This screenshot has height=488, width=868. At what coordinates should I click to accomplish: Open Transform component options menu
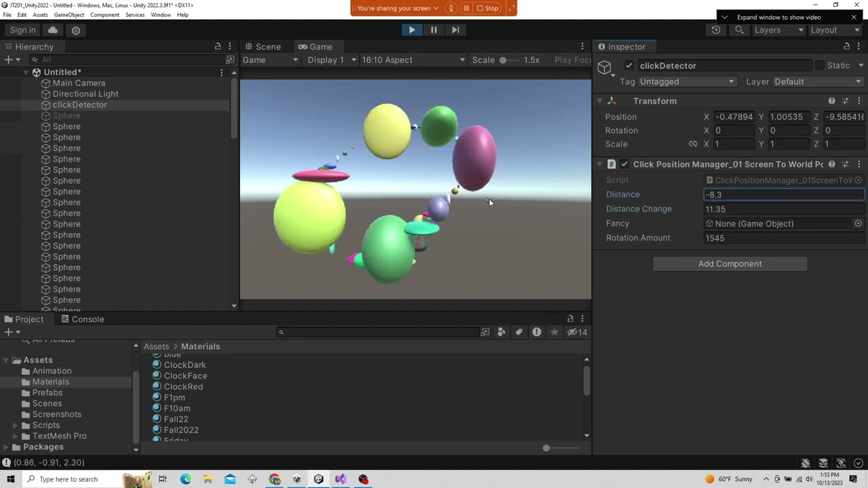[859, 101]
